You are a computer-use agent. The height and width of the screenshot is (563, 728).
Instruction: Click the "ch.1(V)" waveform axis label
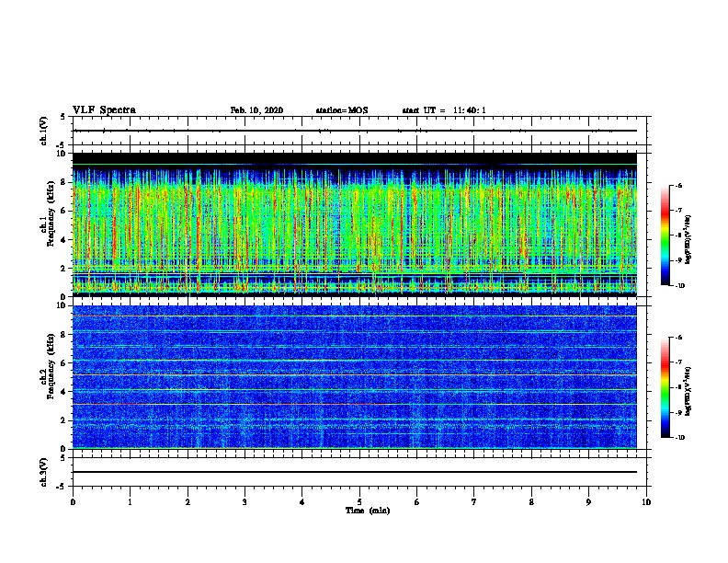point(43,131)
